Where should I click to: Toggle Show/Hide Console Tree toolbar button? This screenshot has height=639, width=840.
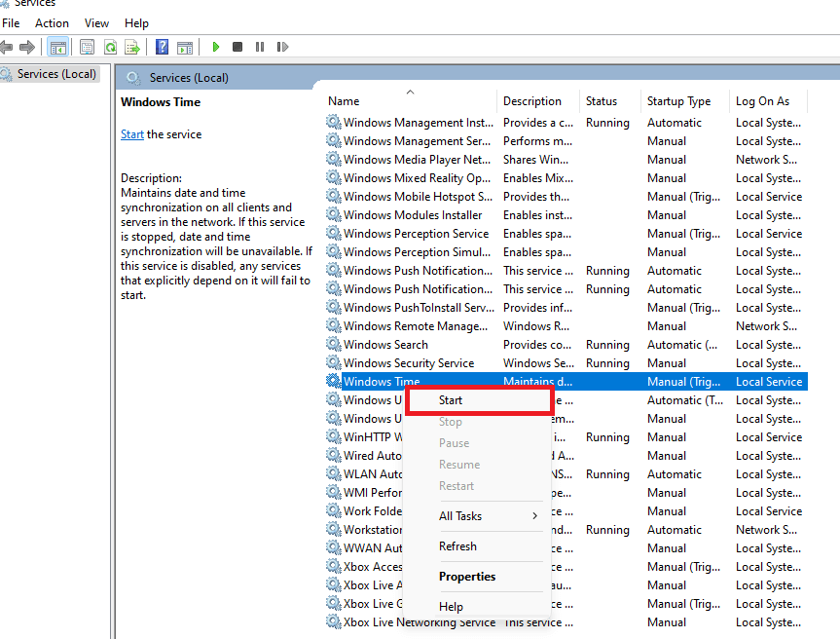pos(57,47)
